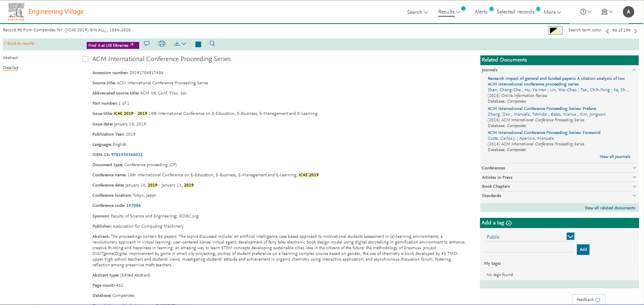Viewport: 644px width, 305px height.
Task: Open the More menu
Action: click(552, 12)
